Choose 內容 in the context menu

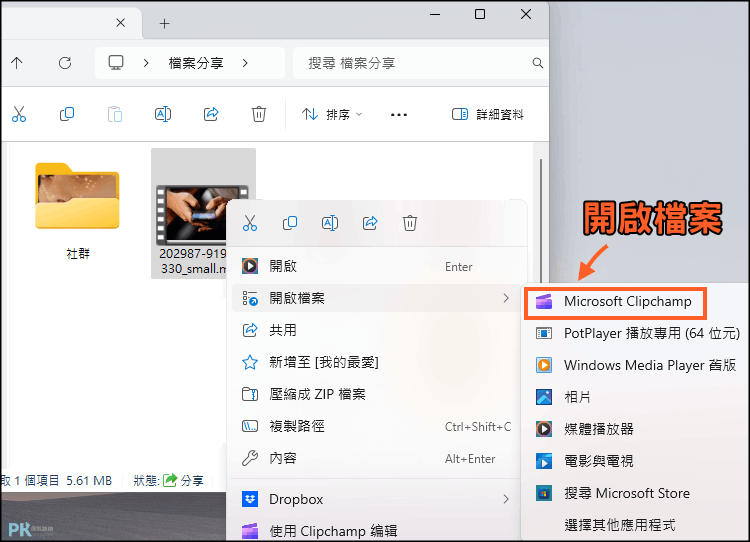[376, 458]
